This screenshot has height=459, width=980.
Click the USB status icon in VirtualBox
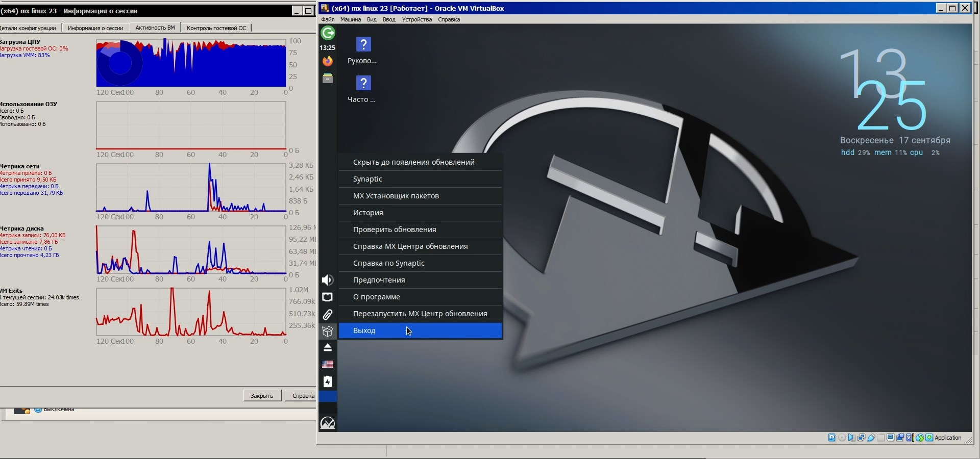871,438
